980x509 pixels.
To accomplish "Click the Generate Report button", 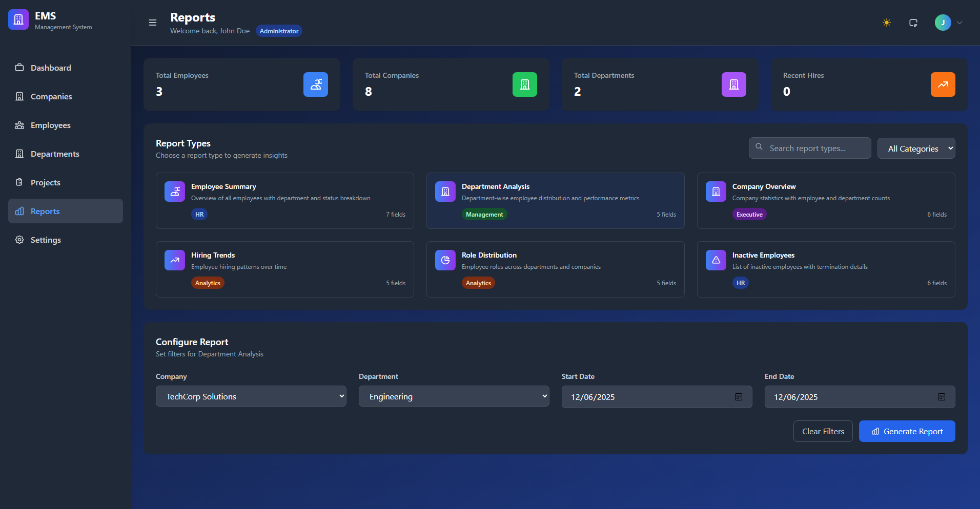I will click(x=907, y=431).
